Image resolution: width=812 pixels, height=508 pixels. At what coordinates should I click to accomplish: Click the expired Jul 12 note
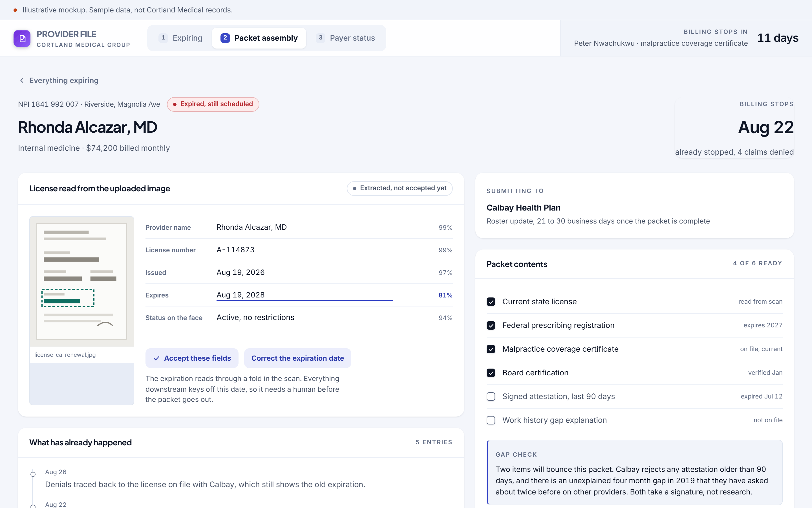(x=761, y=397)
